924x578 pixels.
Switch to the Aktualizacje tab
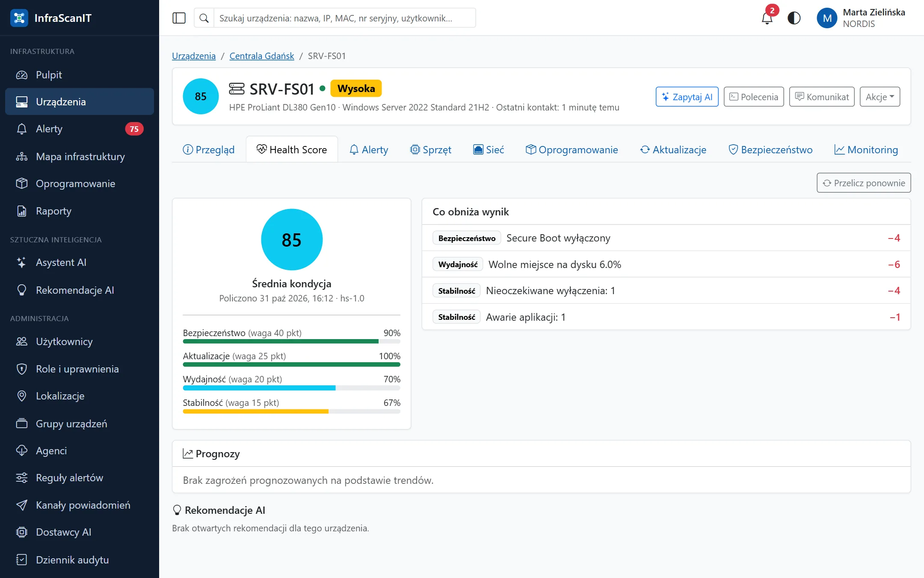(x=673, y=150)
